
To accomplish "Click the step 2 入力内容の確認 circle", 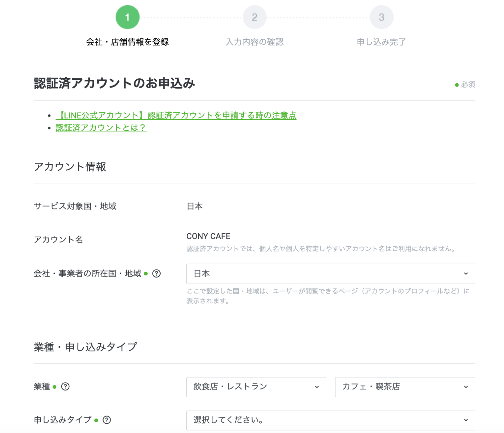I will [x=255, y=17].
